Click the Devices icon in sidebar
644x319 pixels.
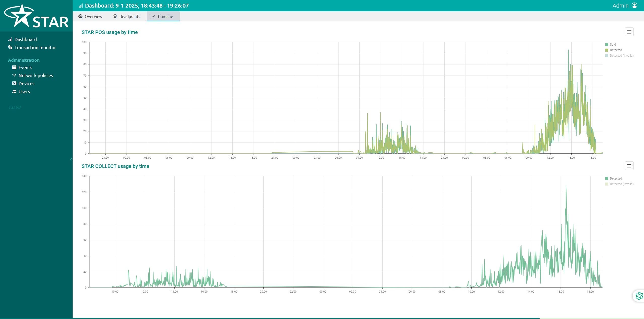pos(14,83)
